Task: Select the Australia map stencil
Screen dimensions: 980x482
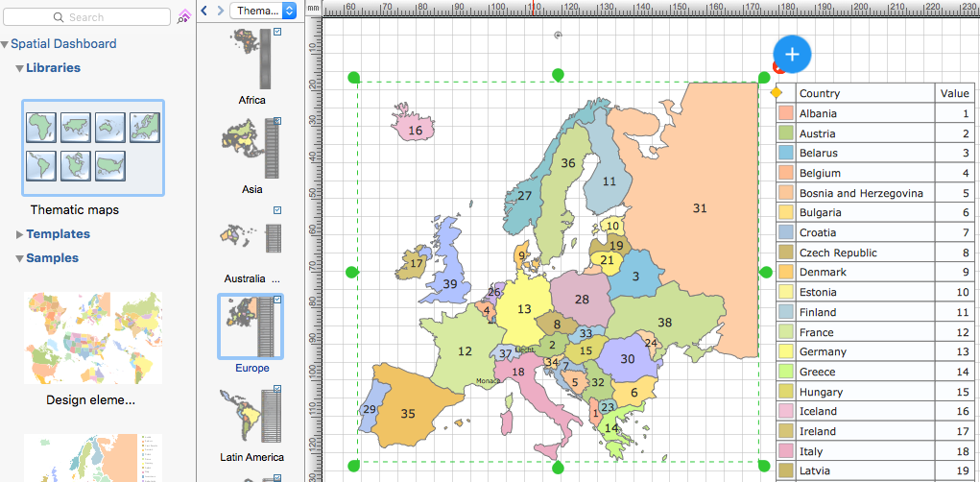Action: pyautogui.click(x=251, y=239)
